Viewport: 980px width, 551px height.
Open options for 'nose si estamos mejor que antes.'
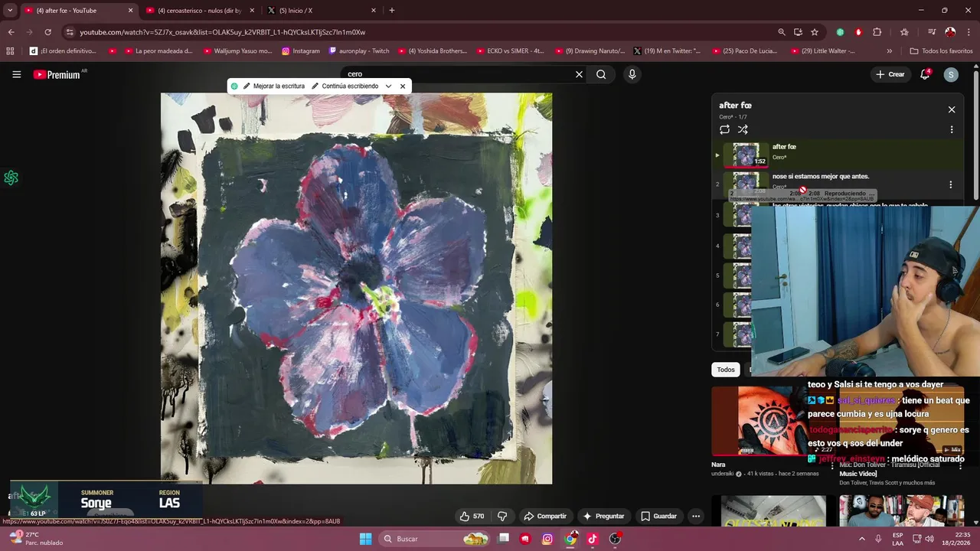pos(950,184)
